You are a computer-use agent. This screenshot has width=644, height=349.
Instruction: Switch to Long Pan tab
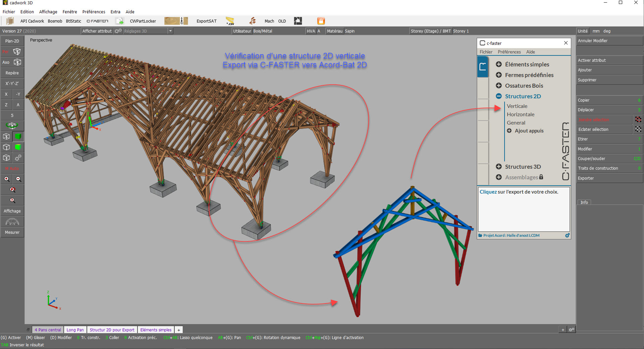click(75, 330)
